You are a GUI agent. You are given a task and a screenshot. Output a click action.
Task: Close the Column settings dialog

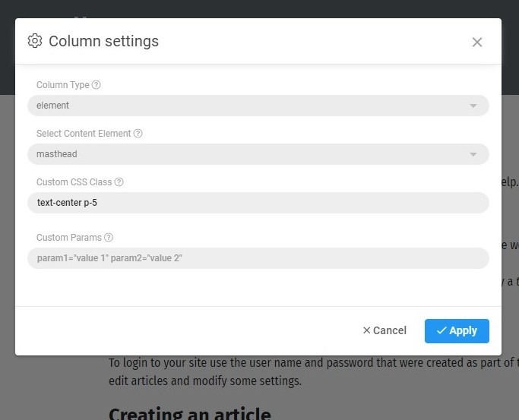click(477, 42)
